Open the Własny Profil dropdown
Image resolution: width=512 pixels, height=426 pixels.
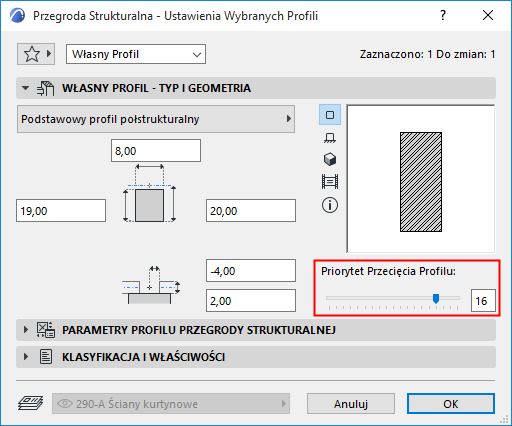pyautogui.click(x=136, y=54)
